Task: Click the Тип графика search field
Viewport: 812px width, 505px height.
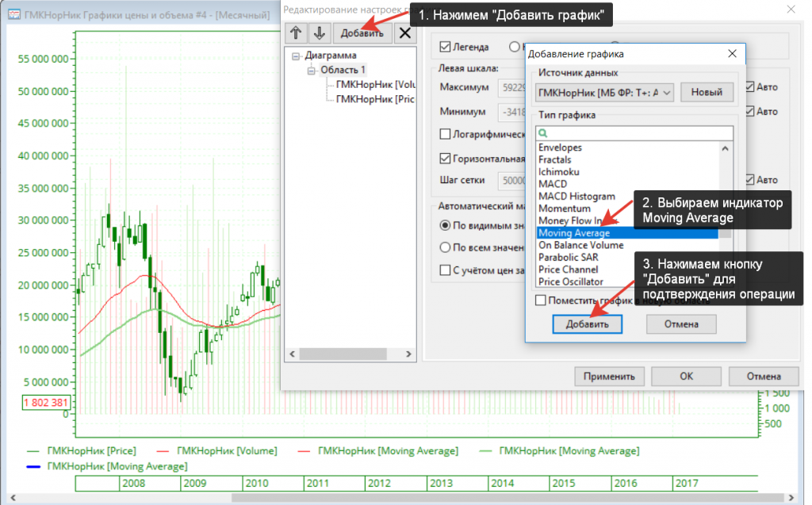Action: click(634, 133)
